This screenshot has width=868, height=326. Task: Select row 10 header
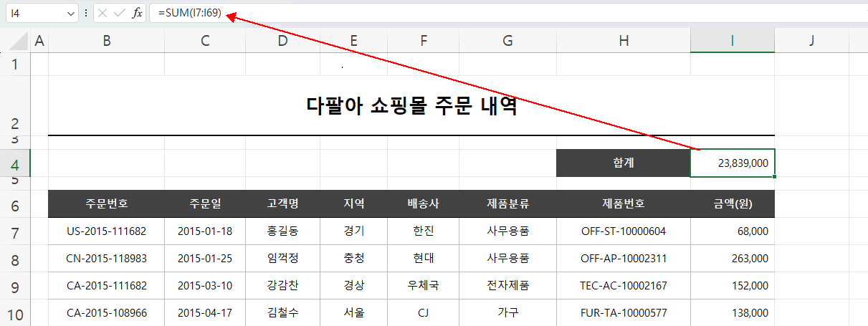coord(16,313)
